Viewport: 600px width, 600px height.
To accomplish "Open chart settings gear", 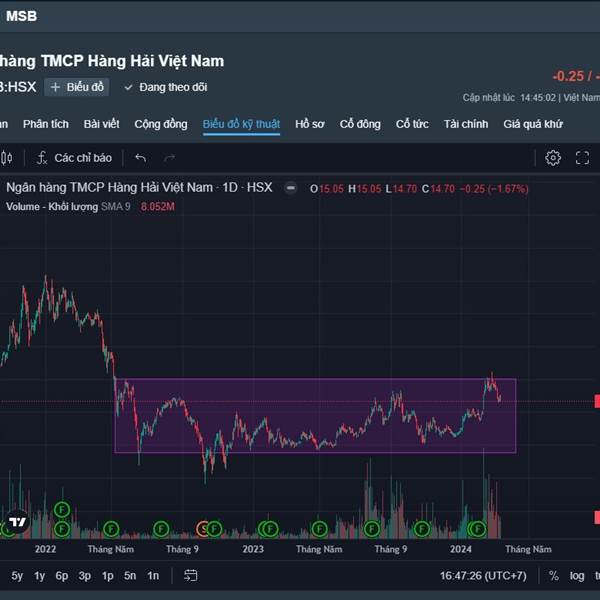I will tap(553, 158).
